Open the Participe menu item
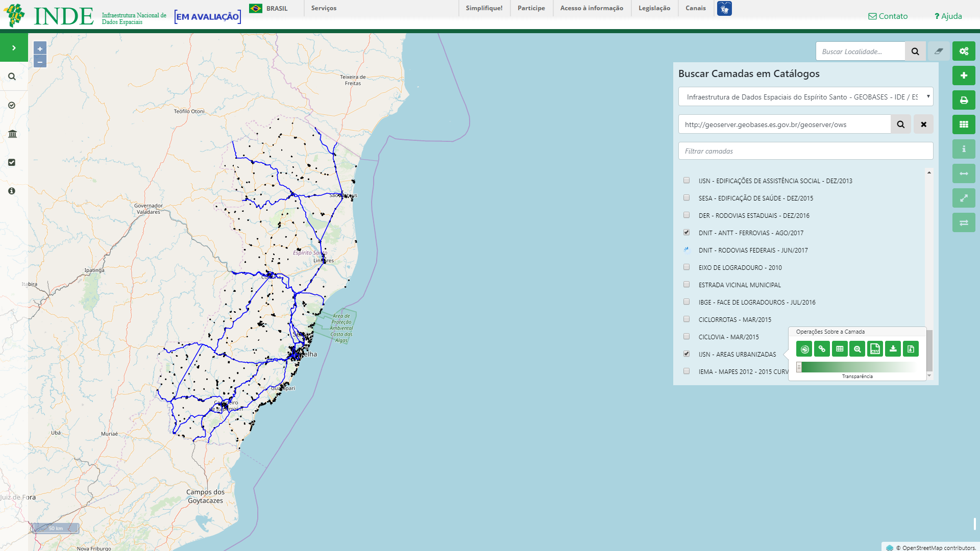 (x=531, y=8)
